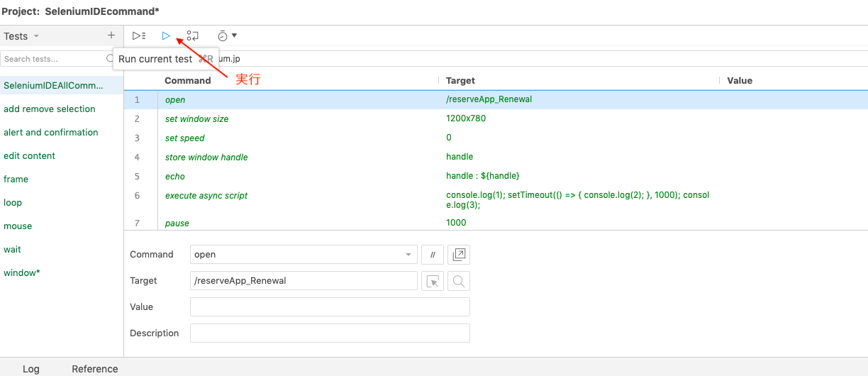Click find target magnifier icon

459,281
